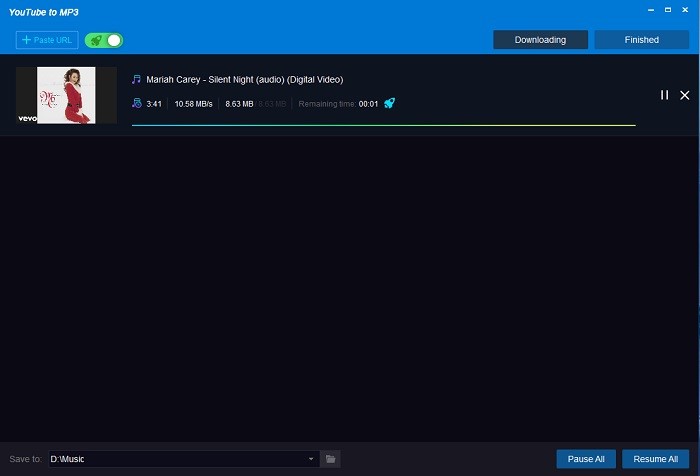Click the 10.58 MB/s speed value

(193, 104)
